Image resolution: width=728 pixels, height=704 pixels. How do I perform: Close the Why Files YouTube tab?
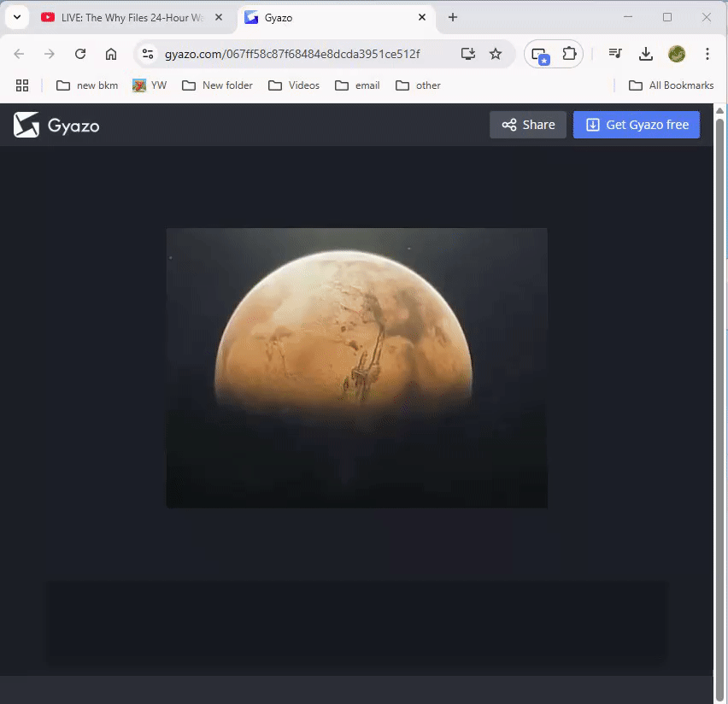pos(219,18)
